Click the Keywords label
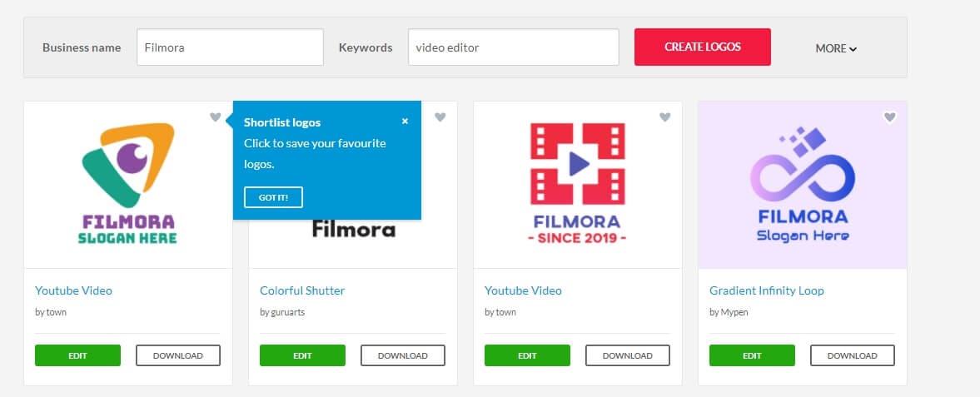980x397 pixels. [366, 47]
